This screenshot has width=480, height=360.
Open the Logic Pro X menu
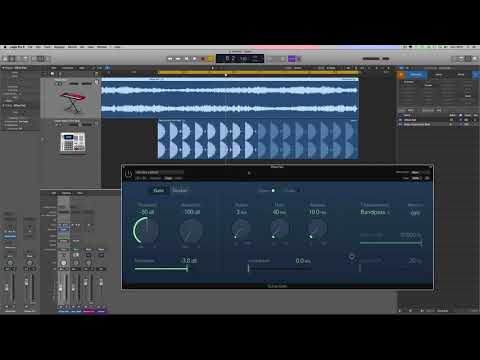tap(17, 47)
